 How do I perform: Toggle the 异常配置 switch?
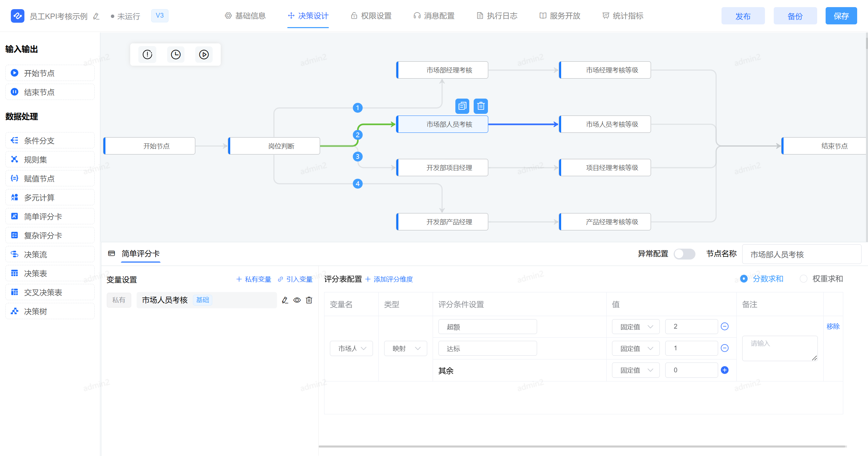(684, 254)
